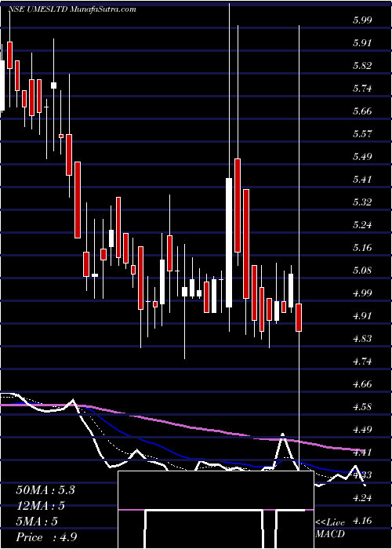Click the last red candlestick on the right

pyautogui.click(x=299, y=318)
